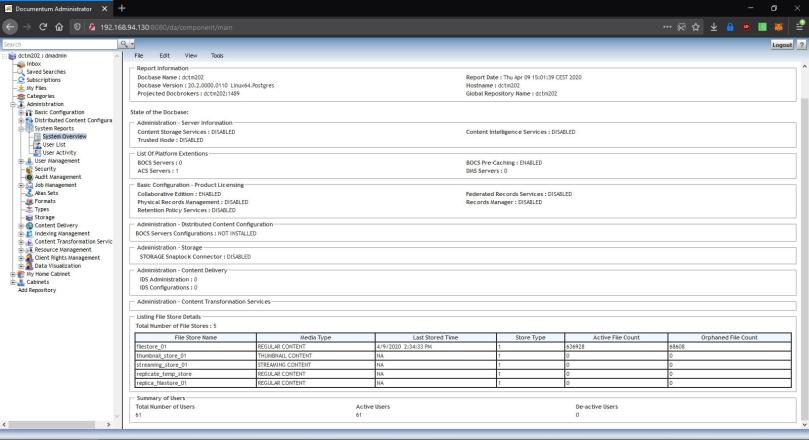The image size is (809, 440).
Task: Expand the Job Management tree node
Action: (x=21, y=184)
